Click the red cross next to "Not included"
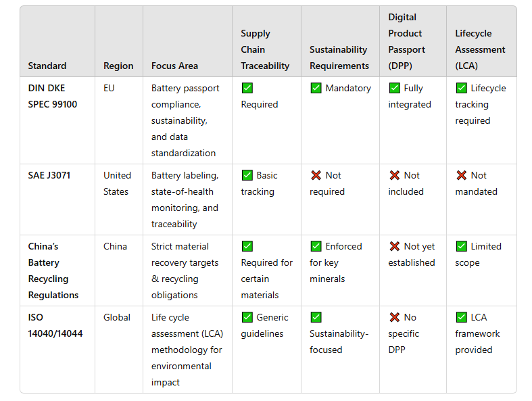This screenshot has width=532, height=401. pos(395,175)
